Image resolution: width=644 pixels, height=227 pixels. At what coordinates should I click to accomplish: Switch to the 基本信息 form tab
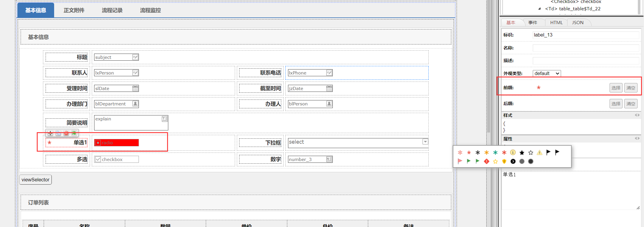(36, 10)
